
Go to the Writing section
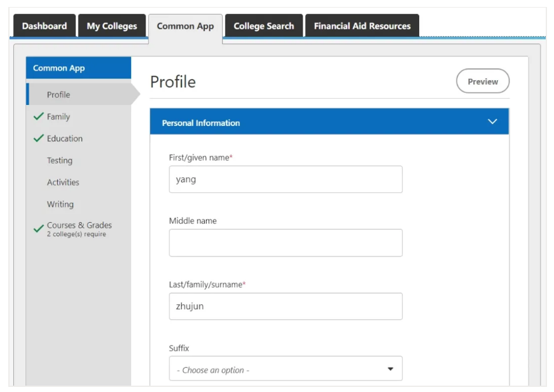pyautogui.click(x=60, y=204)
